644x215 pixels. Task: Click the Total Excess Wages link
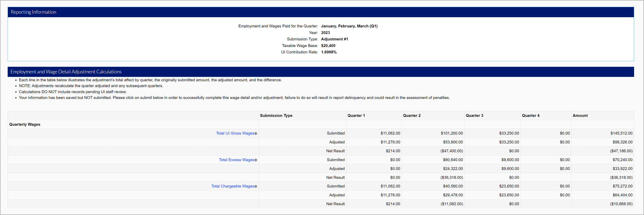[x=236, y=160]
